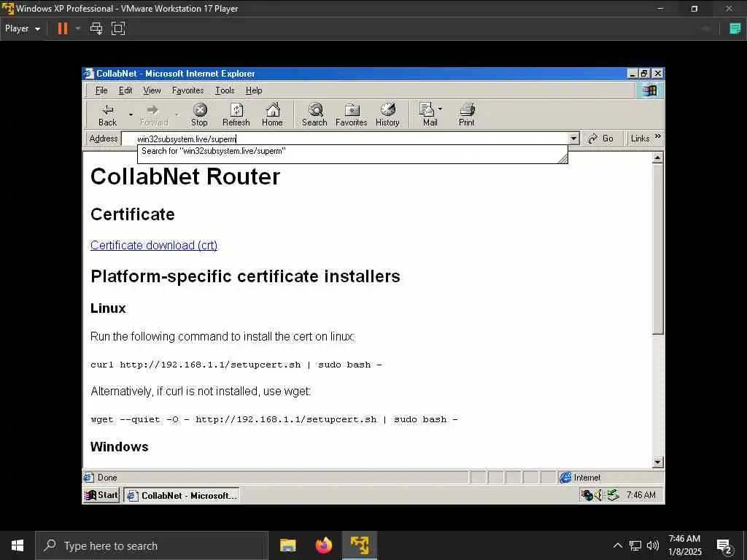The height and width of the screenshot is (560, 747).
Task: Open the Back history dropdown arrow
Action: point(131,114)
